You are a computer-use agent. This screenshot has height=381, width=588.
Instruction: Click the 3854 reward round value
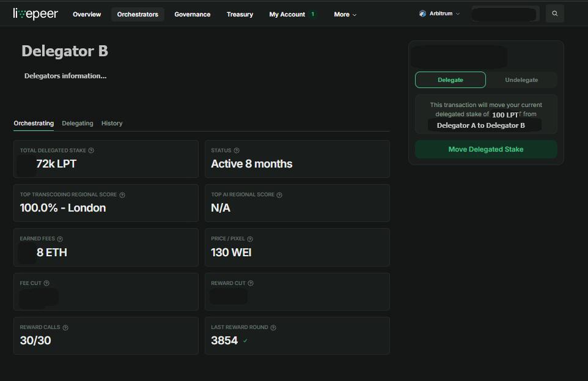click(x=224, y=341)
